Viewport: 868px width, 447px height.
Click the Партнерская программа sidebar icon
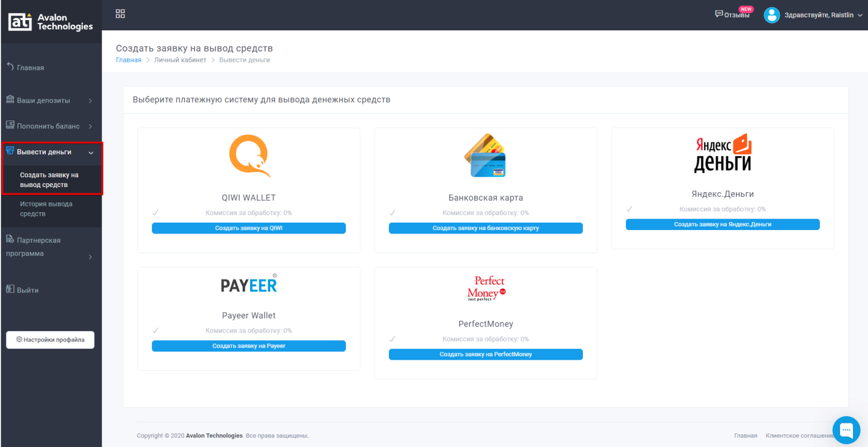(10, 239)
